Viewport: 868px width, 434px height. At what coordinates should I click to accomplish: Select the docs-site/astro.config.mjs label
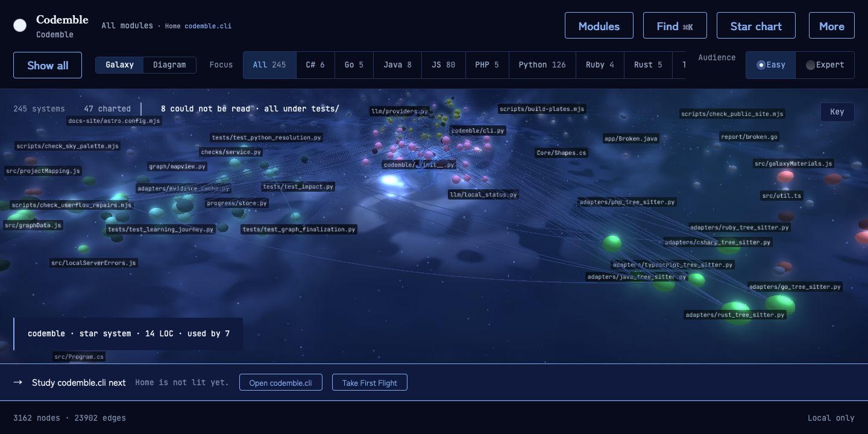tap(114, 121)
